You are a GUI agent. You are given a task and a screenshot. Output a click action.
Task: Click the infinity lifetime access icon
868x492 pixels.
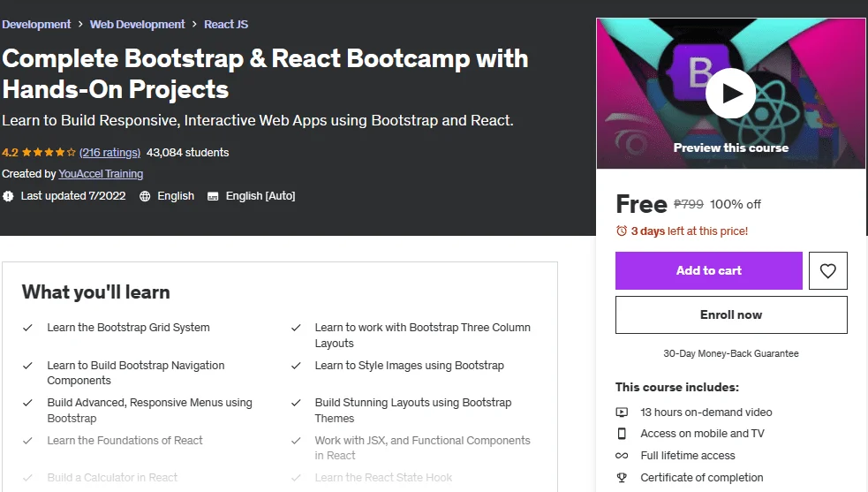pos(622,456)
